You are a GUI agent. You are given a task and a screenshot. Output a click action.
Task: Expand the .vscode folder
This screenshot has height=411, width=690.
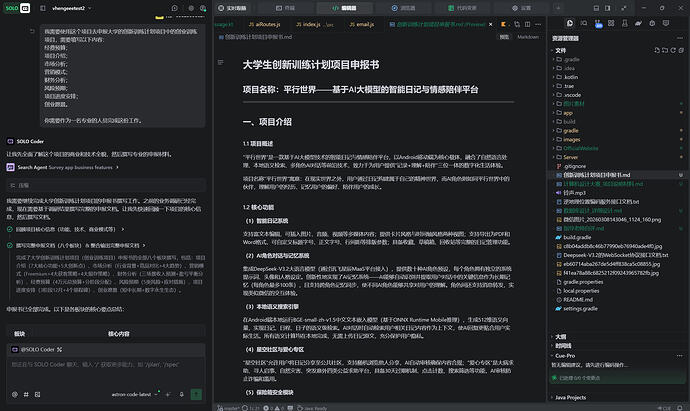[617, 95]
